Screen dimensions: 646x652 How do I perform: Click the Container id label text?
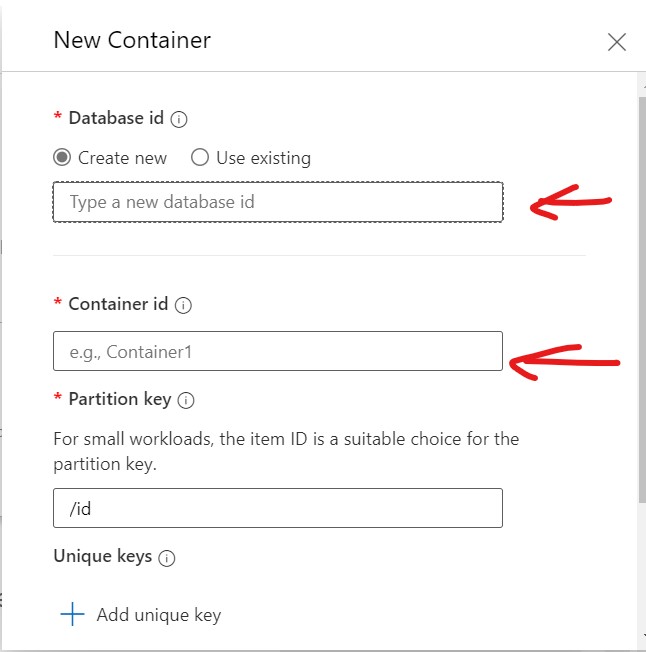tap(118, 304)
